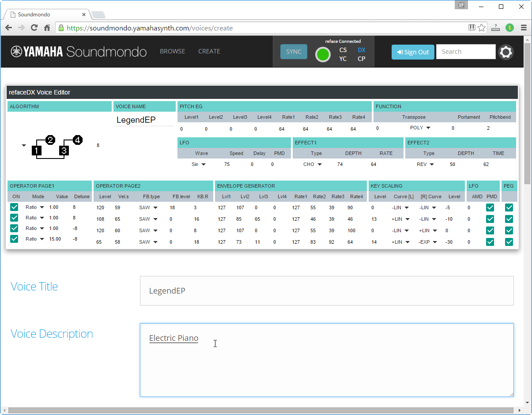532x415 pixels.
Task: Open Soundmondo settings gear
Action: pos(506,52)
